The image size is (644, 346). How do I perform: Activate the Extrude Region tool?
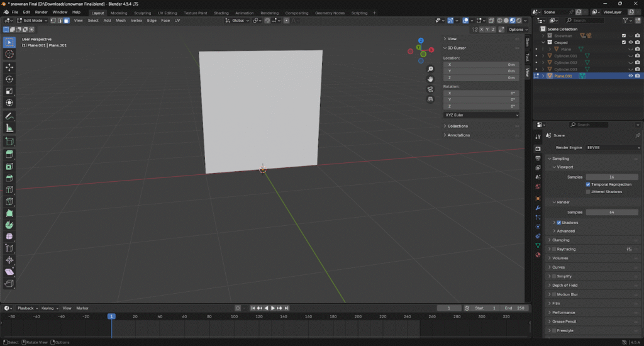click(9, 154)
